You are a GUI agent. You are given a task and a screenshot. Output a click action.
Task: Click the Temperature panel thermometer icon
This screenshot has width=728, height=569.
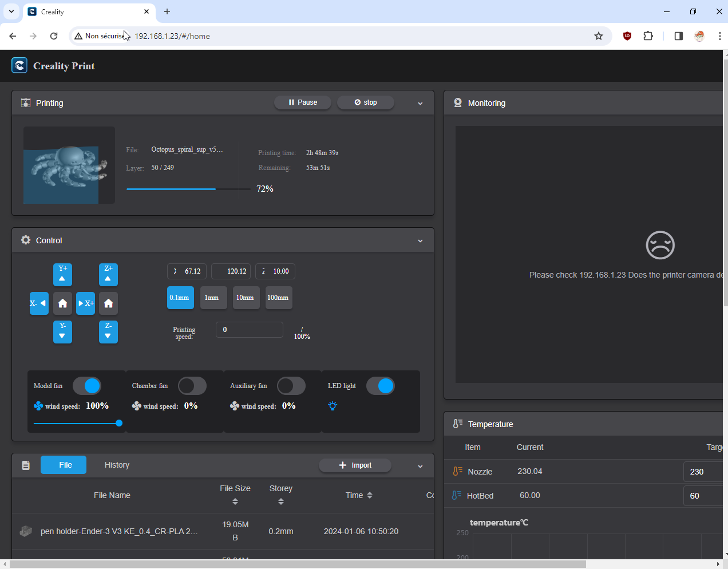458,424
